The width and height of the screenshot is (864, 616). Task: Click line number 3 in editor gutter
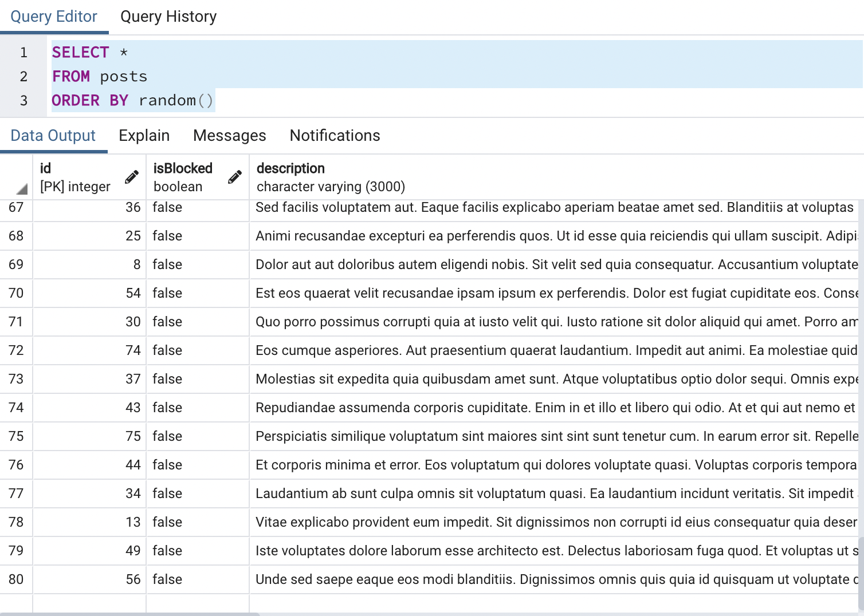coord(23,101)
